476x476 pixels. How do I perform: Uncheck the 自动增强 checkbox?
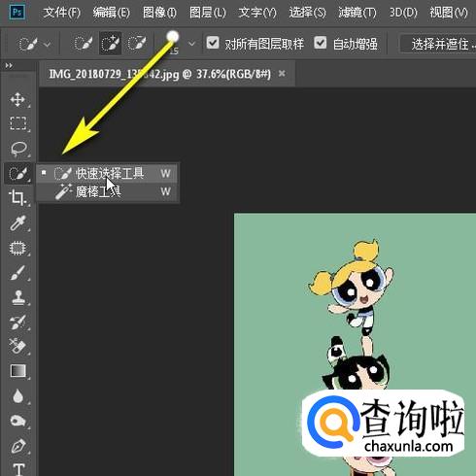point(321,43)
